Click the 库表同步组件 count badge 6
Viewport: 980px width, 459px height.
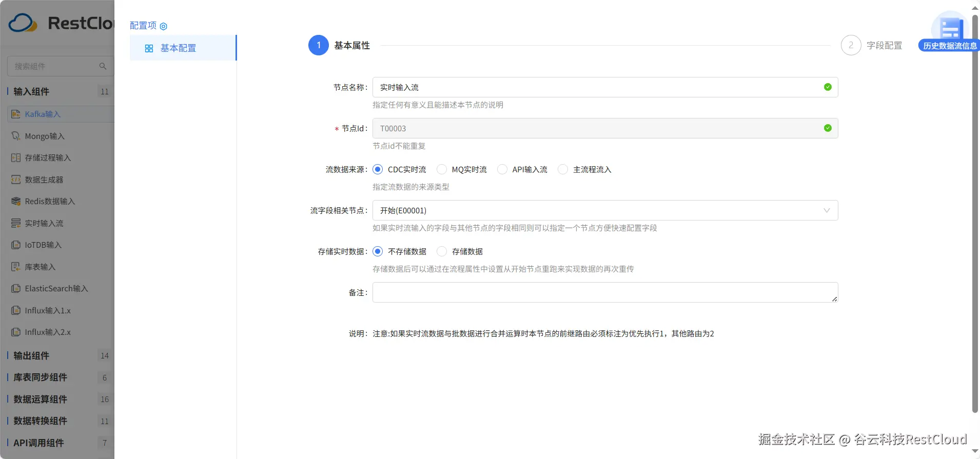coord(105,377)
